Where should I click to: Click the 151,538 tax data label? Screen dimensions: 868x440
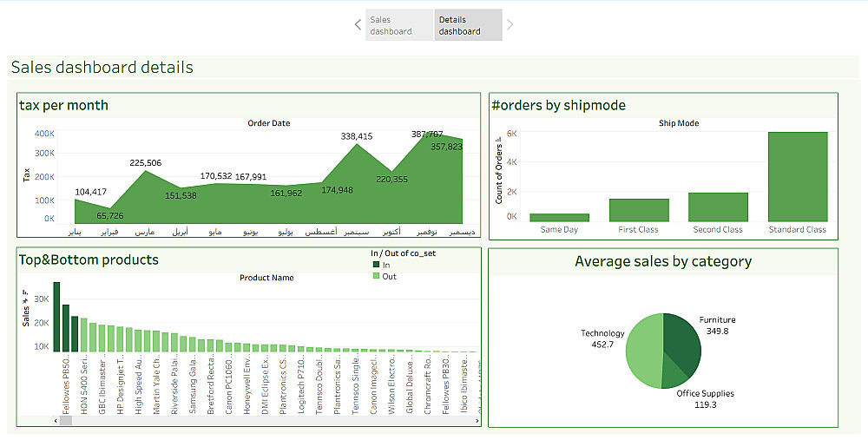click(181, 195)
